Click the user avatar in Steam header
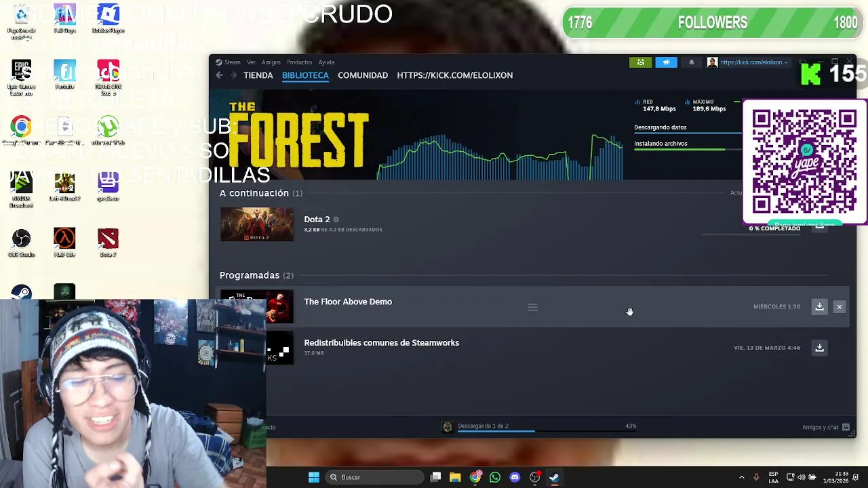 point(712,62)
